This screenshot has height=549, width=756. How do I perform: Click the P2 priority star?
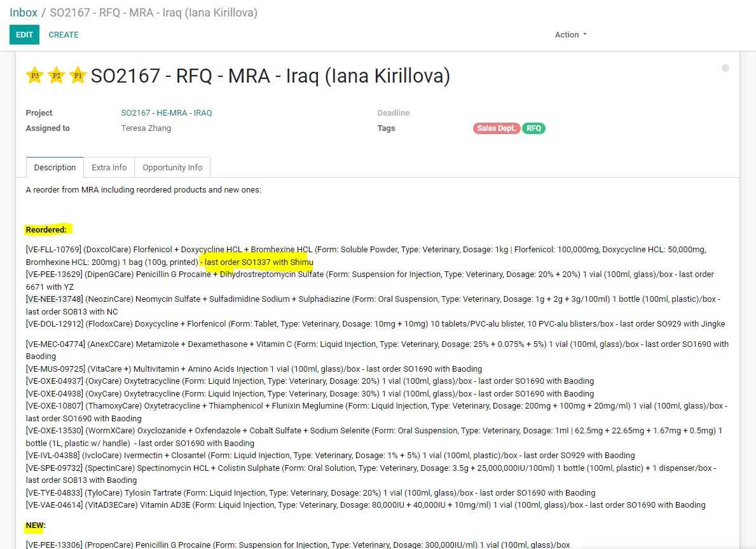[57, 76]
